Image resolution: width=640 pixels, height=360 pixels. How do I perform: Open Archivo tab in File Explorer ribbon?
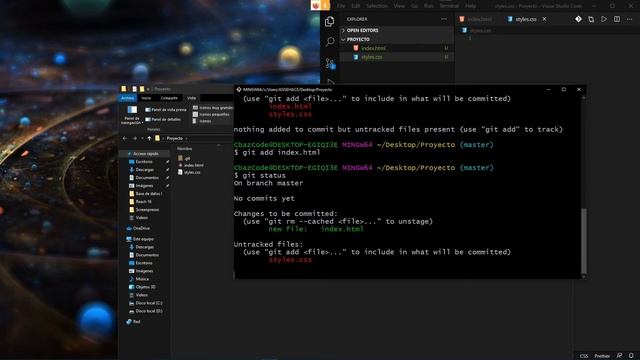(127, 98)
